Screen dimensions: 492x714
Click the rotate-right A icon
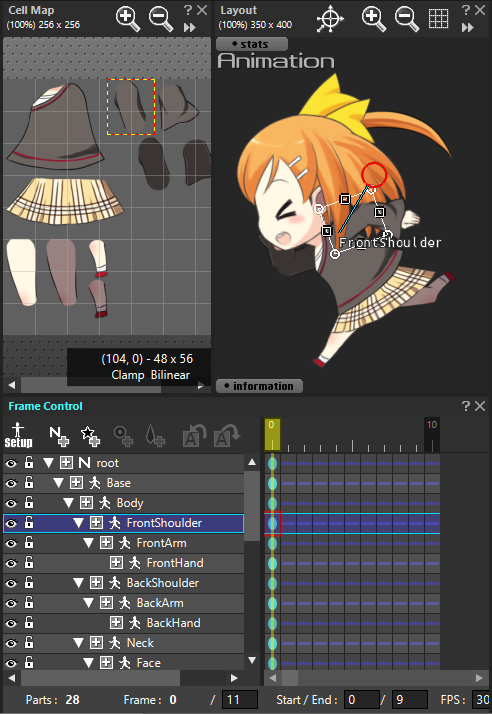(x=226, y=435)
